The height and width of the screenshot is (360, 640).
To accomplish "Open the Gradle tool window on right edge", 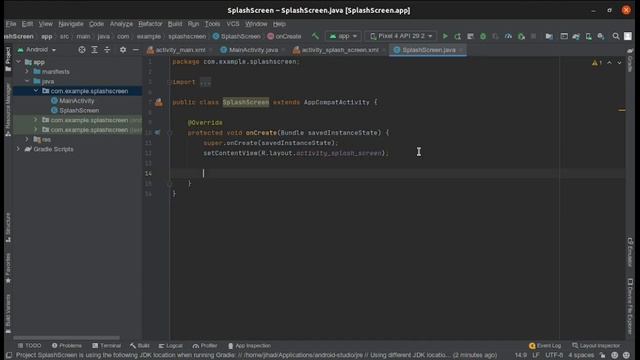I will pyautogui.click(x=630, y=60).
